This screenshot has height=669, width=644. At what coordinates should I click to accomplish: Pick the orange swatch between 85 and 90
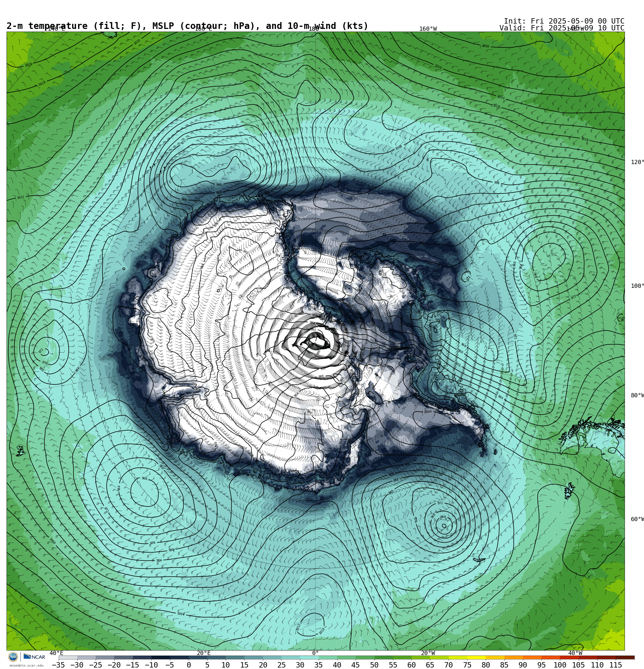[514, 657]
